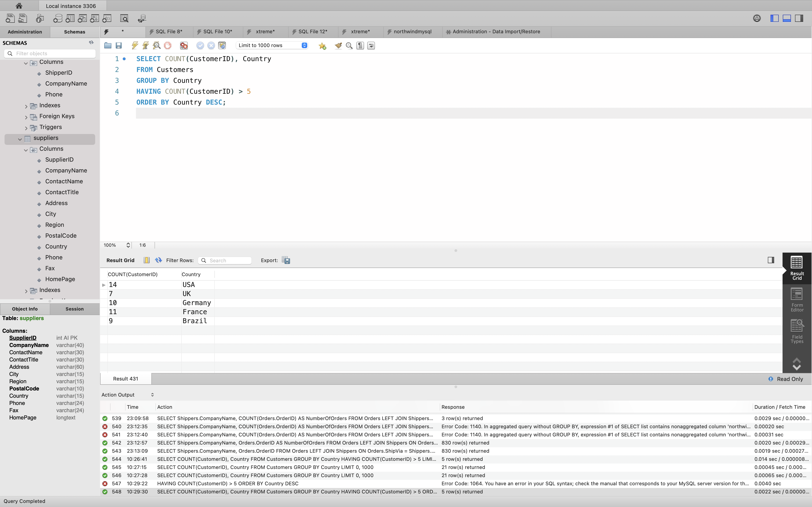The height and width of the screenshot is (507, 812).
Task: Switch to the northwindmysql tab
Action: (412, 31)
